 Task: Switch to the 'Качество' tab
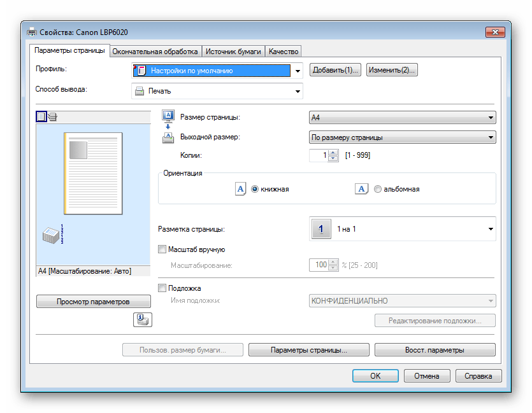point(283,52)
